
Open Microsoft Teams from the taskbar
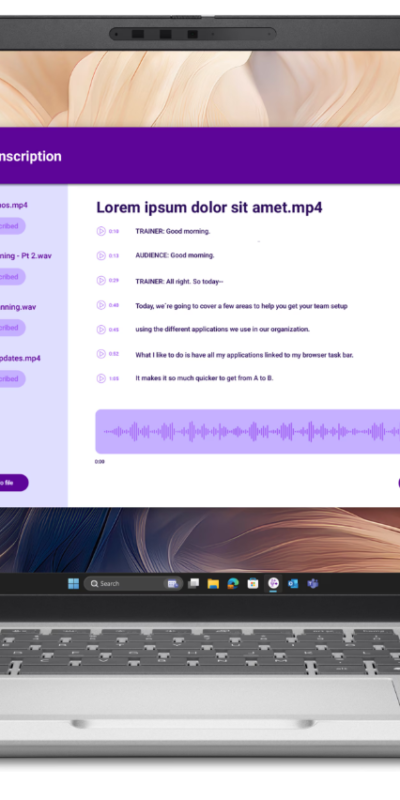313,583
